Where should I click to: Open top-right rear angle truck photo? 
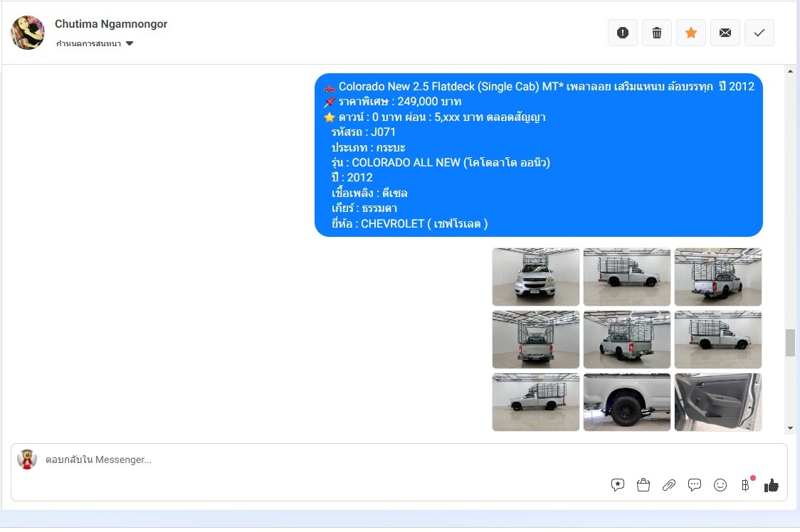(x=718, y=277)
